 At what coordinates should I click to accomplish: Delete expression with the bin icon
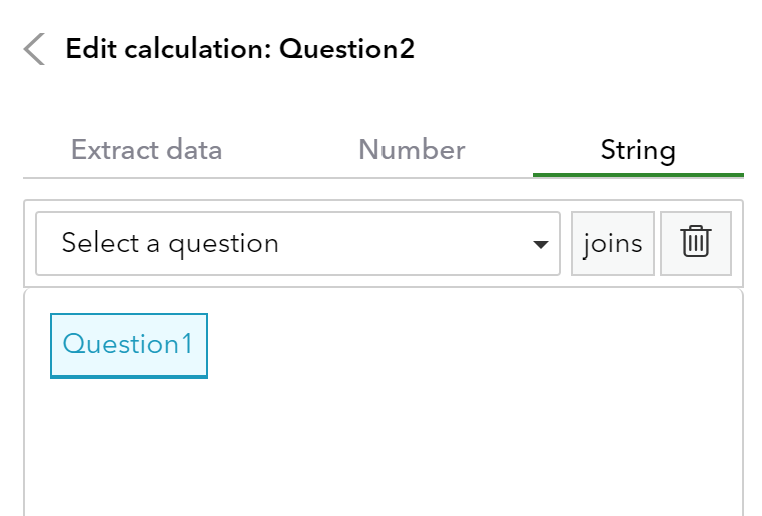point(695,243)
